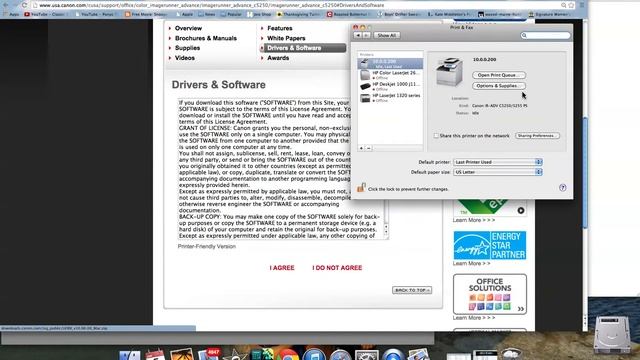
Task: Click the play circle on green banner
Action: pos(521,211)
